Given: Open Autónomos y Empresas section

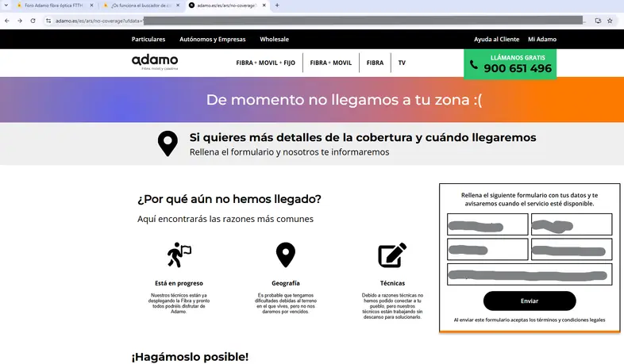Looking at the screenshot, I should (x=213, y=40).
